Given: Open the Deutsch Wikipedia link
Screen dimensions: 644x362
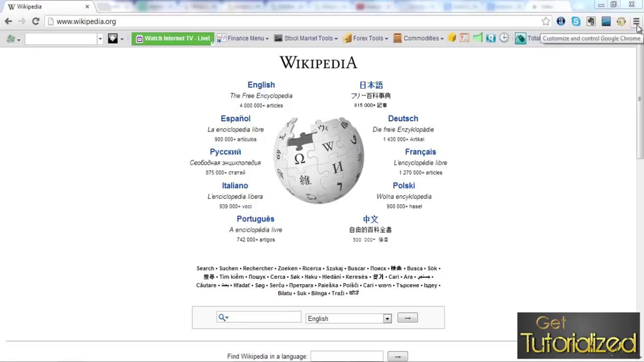Looking at the screenshot, I should click(x=403, y=119).
